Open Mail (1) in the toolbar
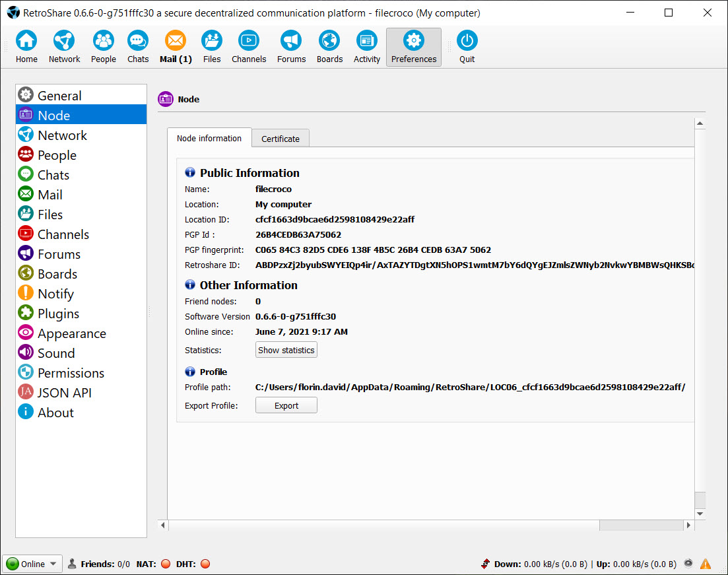728x575 pixels. (x=176, y=46)
